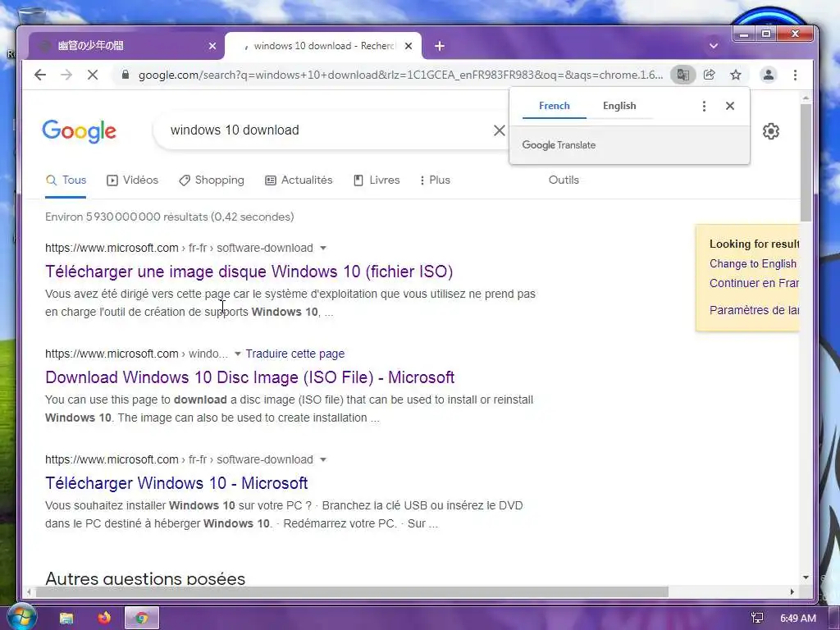Go back to the previous page
Image resolution: width=840 pixels, height=630 pixels.
tap(40, 75)
